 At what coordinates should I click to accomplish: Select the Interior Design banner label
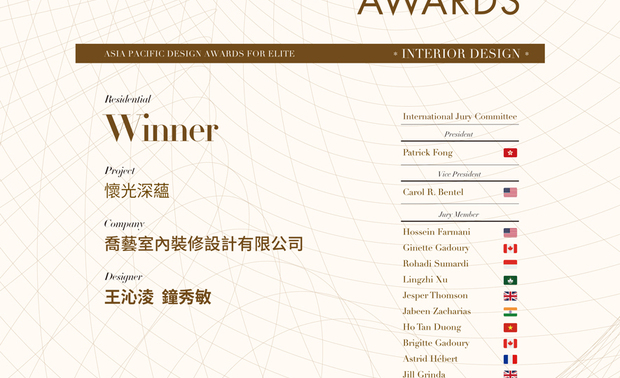(x=461, y=53)
